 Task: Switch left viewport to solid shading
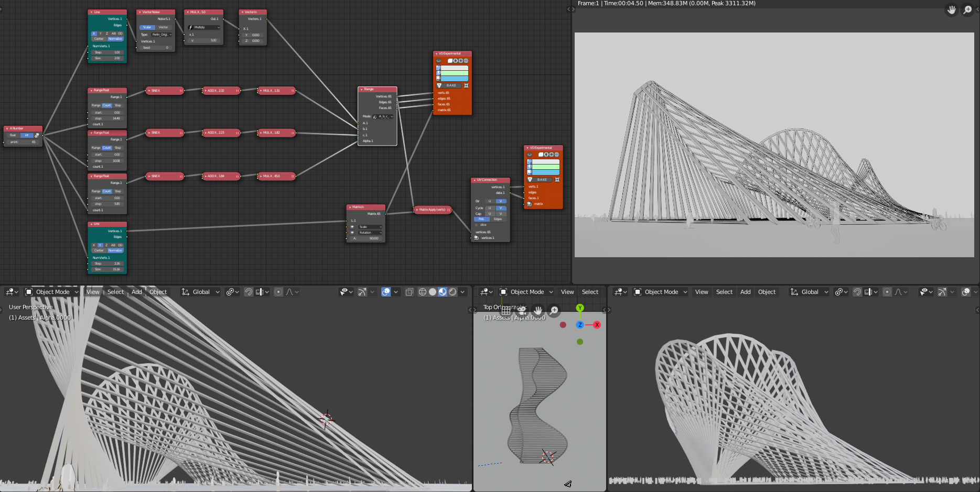click(x=433, y=292)
